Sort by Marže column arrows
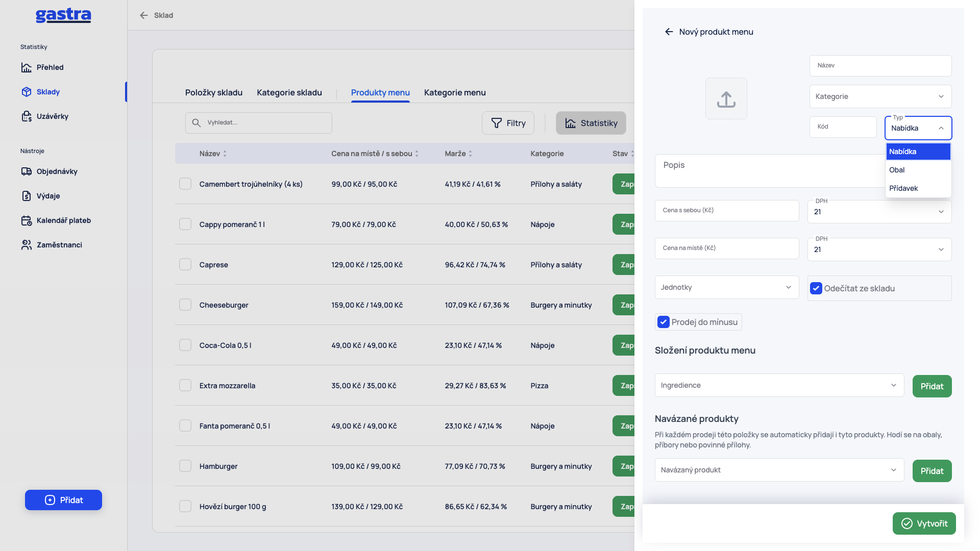This screenshot has width=980, height=551. click(470, 154)
